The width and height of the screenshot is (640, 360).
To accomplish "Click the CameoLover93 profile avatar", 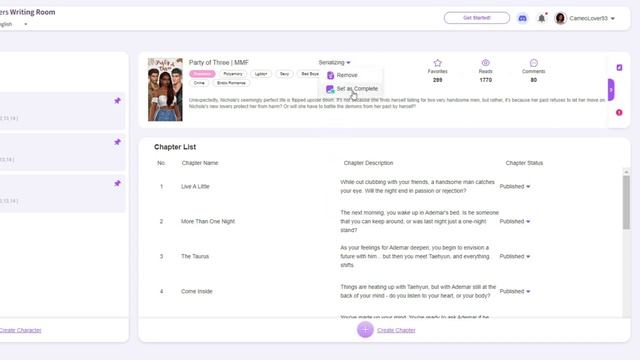I will (560, 18).
